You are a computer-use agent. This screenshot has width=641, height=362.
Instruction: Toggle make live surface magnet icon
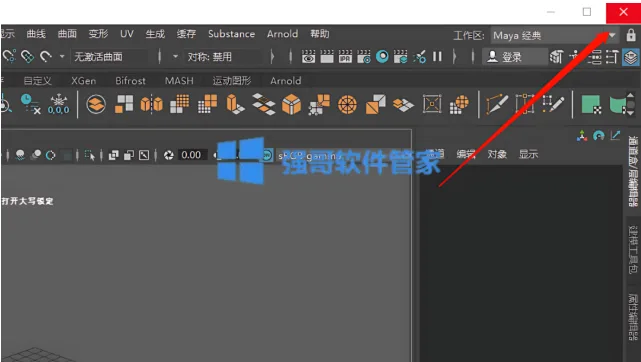(45, 56)
